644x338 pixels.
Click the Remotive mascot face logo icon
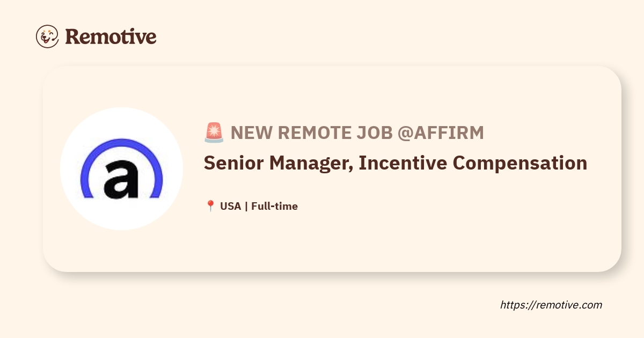pyautogui.click(x=47, y=36)
